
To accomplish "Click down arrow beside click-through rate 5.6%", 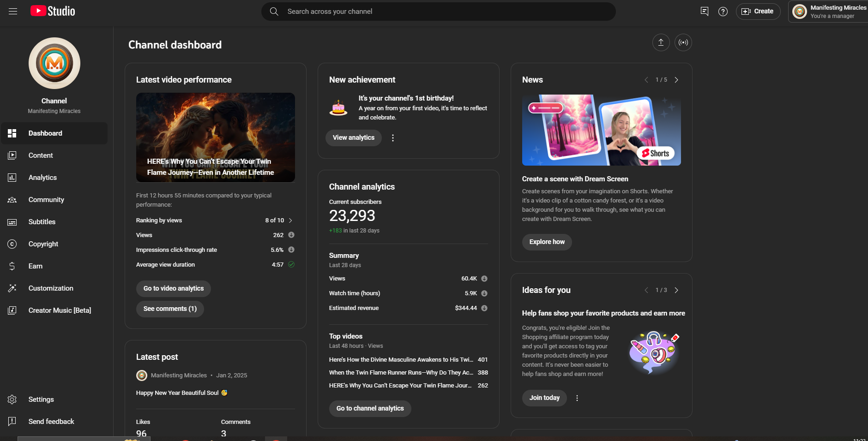I will (291, 250).
